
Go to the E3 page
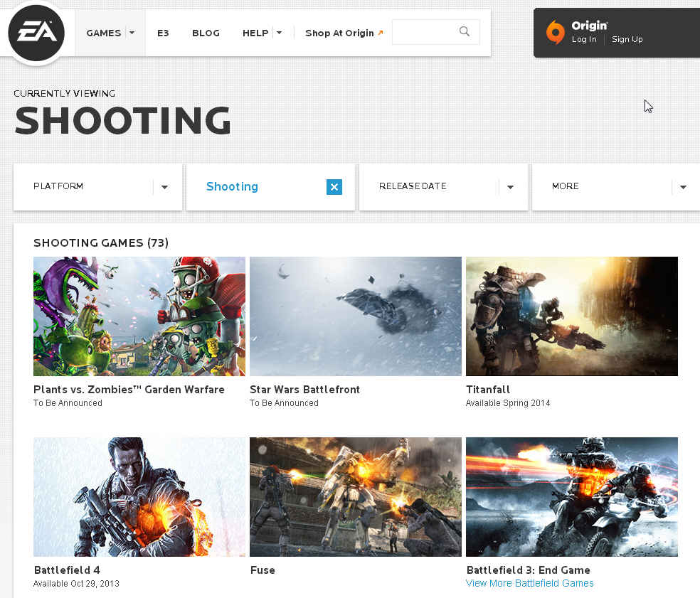tap(163, 33)
